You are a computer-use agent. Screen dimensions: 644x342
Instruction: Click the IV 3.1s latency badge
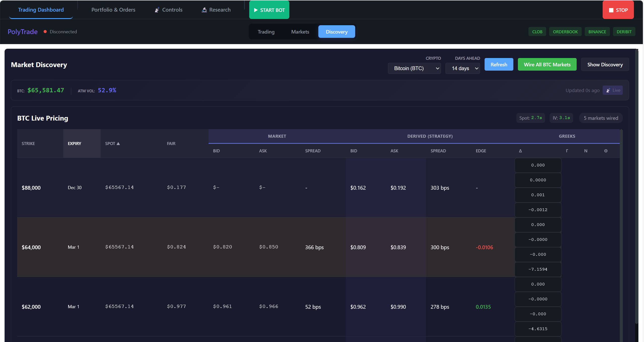(561, 118)
